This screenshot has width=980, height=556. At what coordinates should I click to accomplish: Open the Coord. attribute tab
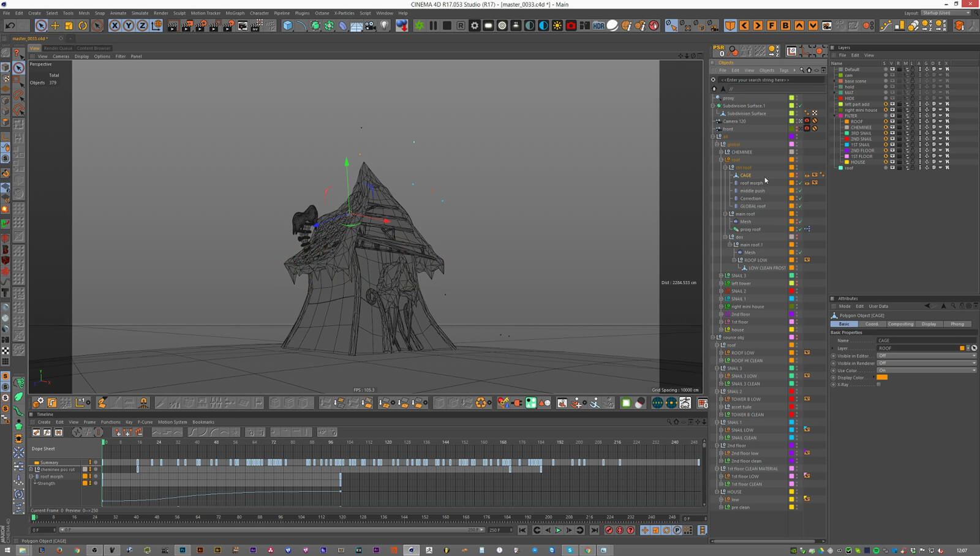(x=872, y=324)
